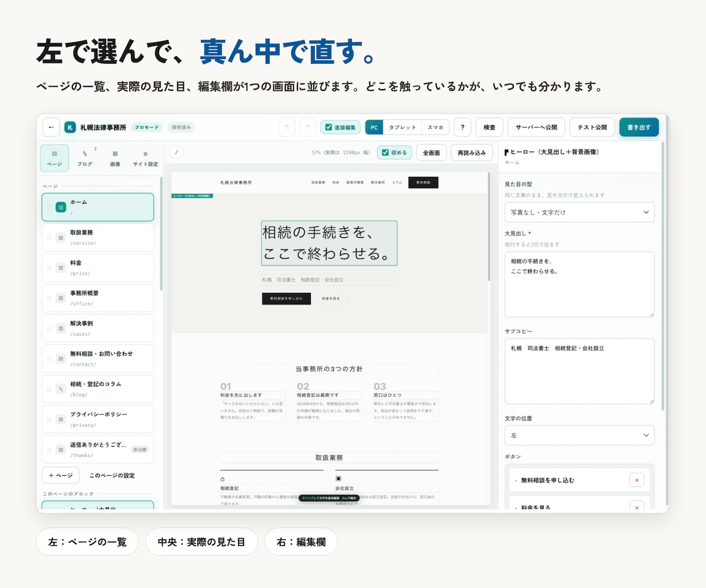
Task: Open help with the question mark button
Action: [462, 127]
